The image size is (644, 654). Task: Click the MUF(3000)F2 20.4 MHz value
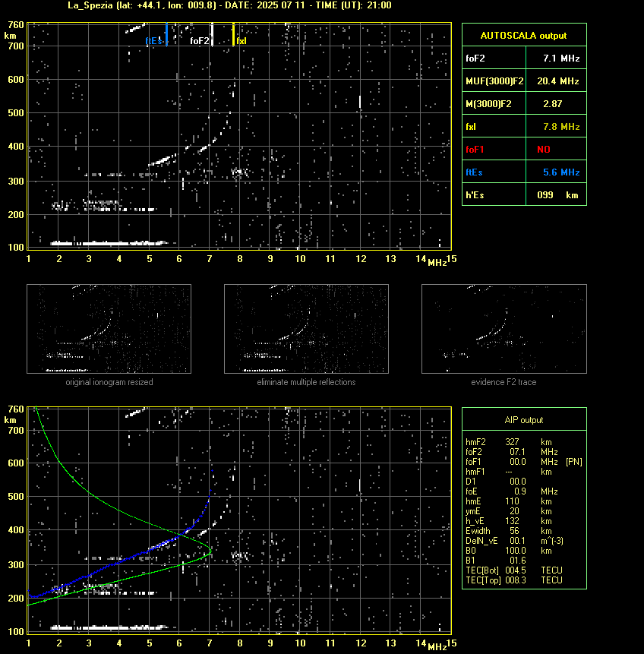click(x=557, y=81)
